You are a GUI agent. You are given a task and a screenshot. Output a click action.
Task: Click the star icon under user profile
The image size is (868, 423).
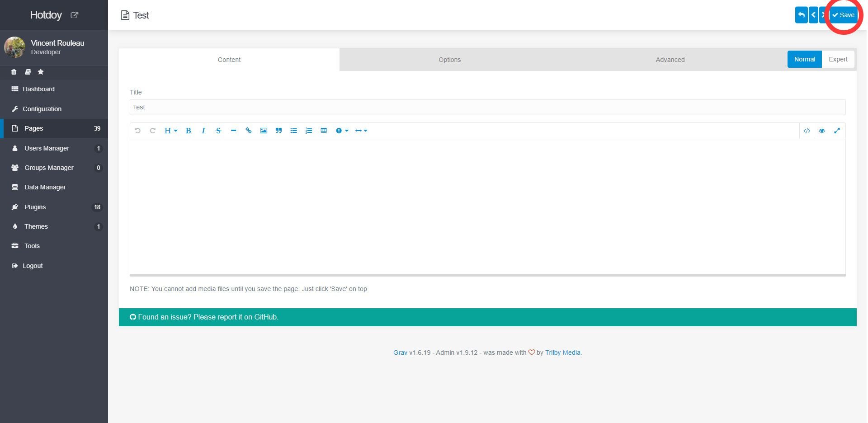point(41,72)
